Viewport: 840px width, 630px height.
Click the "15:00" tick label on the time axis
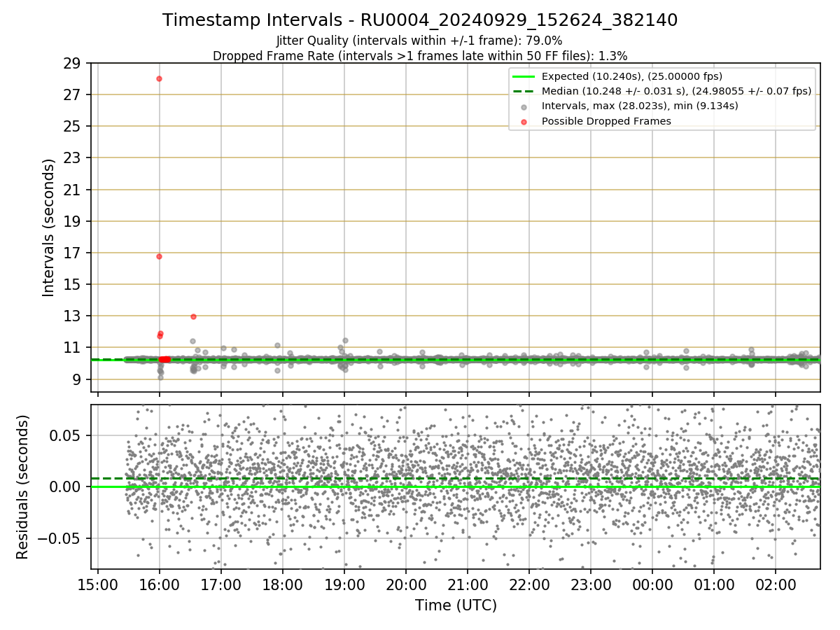(x=98, y=584)
